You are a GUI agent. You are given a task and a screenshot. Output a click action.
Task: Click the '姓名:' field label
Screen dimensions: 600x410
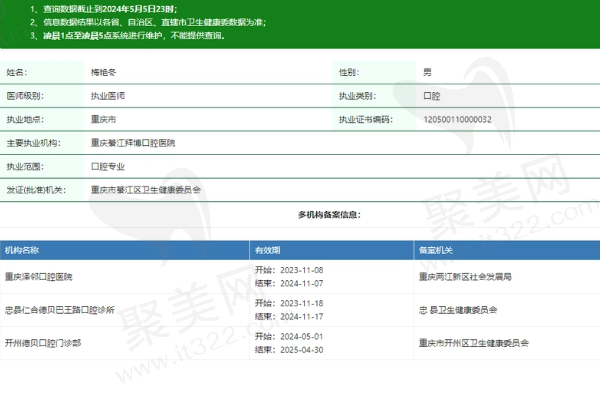(17, 72)
